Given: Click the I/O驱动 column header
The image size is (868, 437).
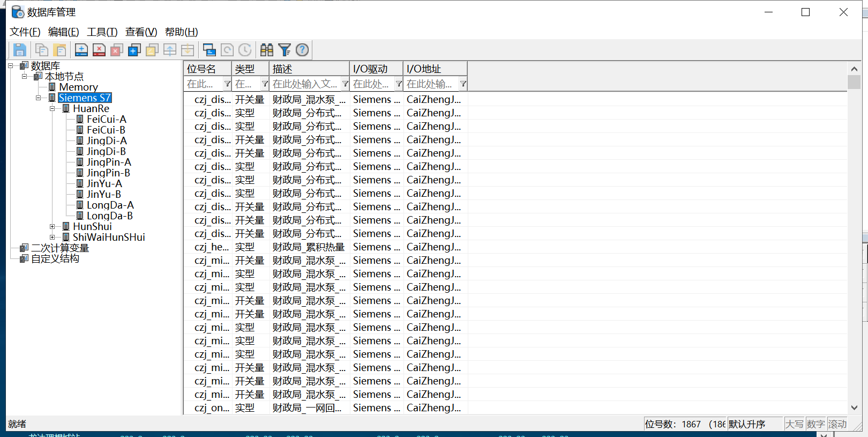Looking at the screenshot, I should click(x=376, y=69).
